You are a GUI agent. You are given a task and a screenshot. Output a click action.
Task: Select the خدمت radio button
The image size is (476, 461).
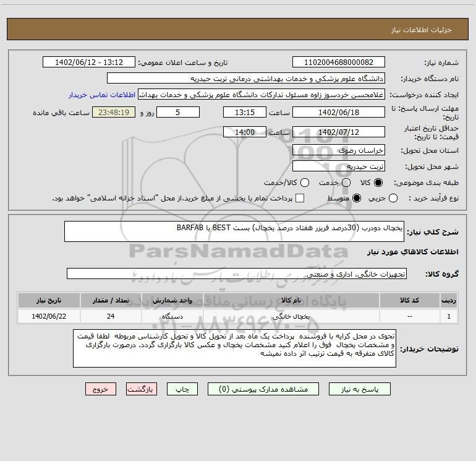(346, 183)
